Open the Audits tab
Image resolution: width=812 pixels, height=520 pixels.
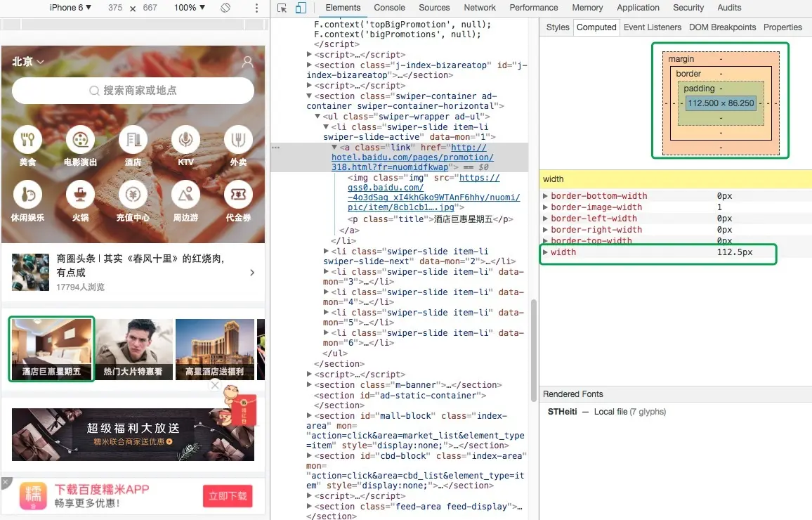[x=729, y=8]
